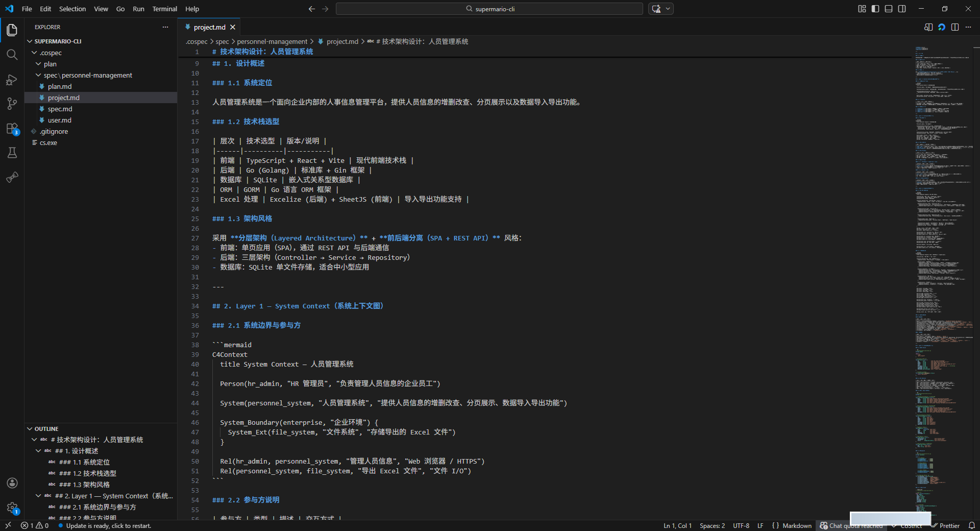Toggle the secondary side bar layout button

pyautogui.click(x=902, y=9)
